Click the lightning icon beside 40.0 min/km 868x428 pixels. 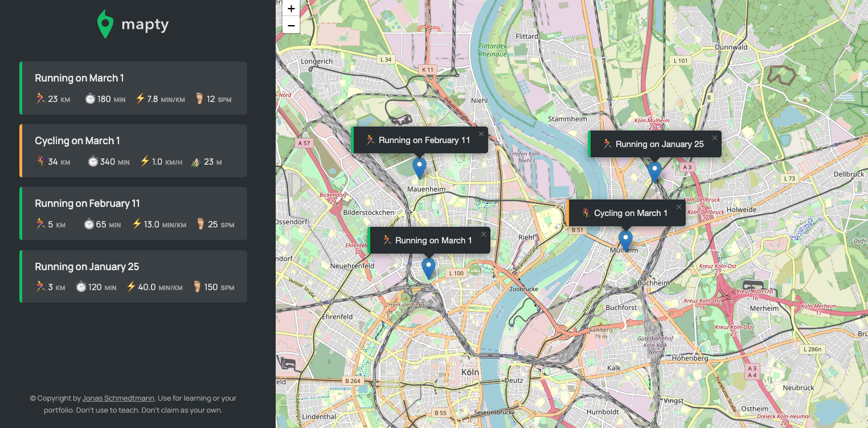point(132,287)
